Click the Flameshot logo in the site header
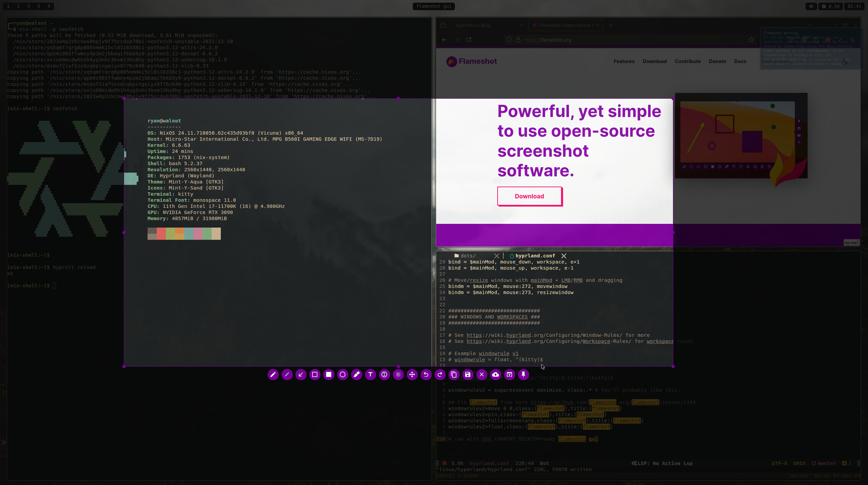This screenshot has width=868, height=485. click(x=471, y=61)
